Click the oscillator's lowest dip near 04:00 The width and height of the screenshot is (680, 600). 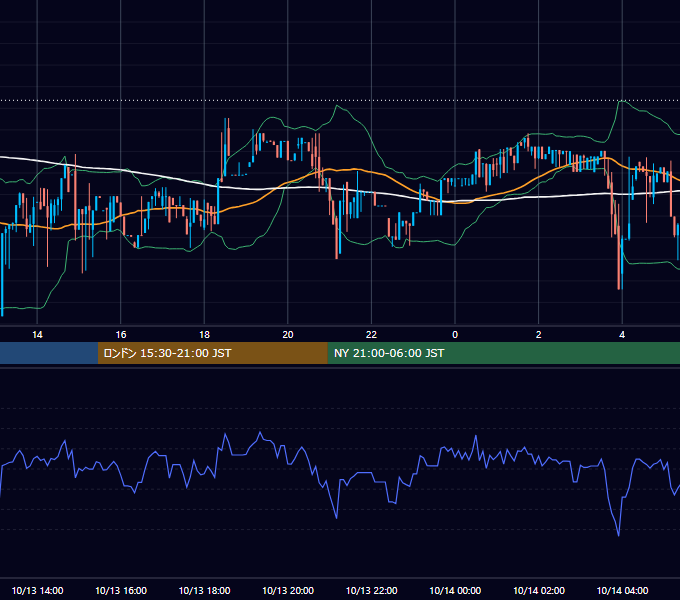click(x=618, y=534)
